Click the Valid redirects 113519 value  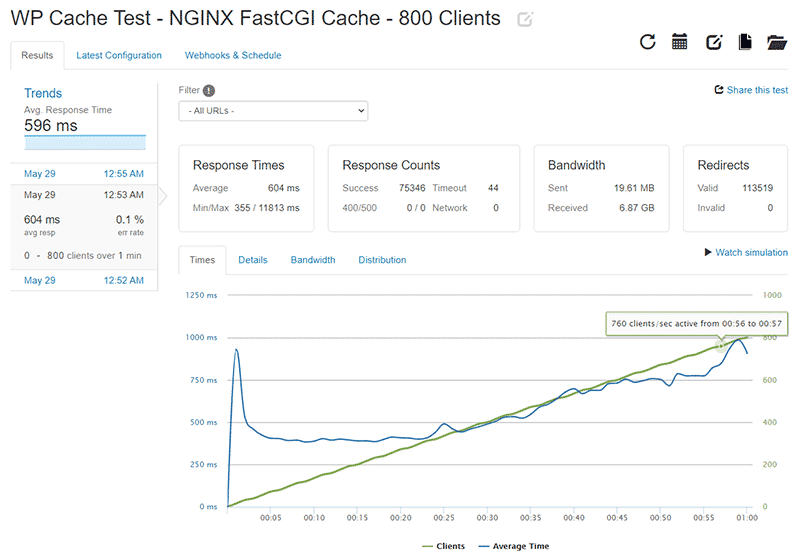(757, 188)
